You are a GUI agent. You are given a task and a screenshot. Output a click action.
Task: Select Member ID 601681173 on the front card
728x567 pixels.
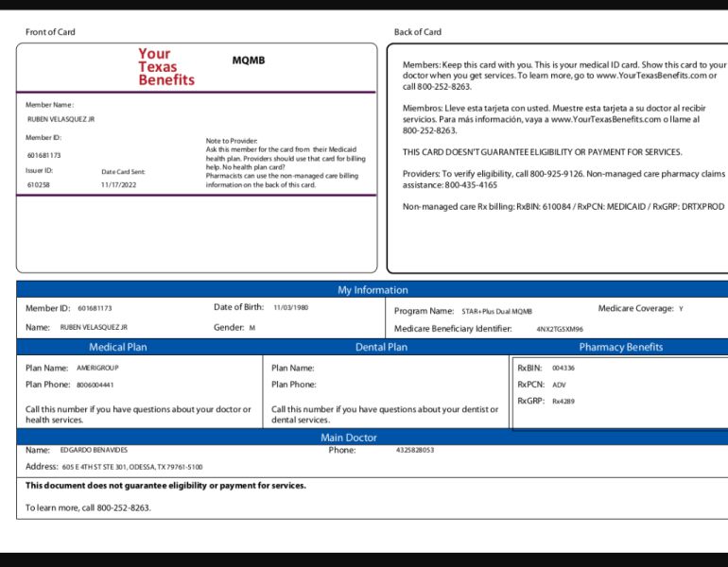44,155
